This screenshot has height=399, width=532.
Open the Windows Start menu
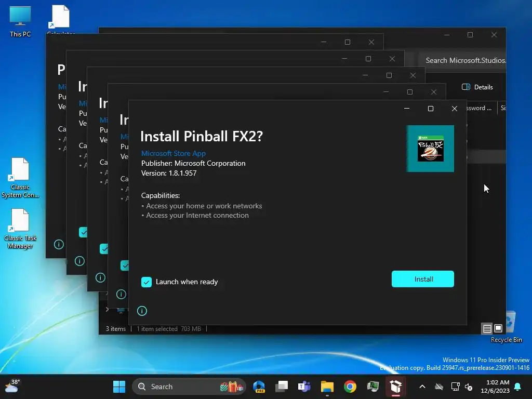tap(119, 387)
